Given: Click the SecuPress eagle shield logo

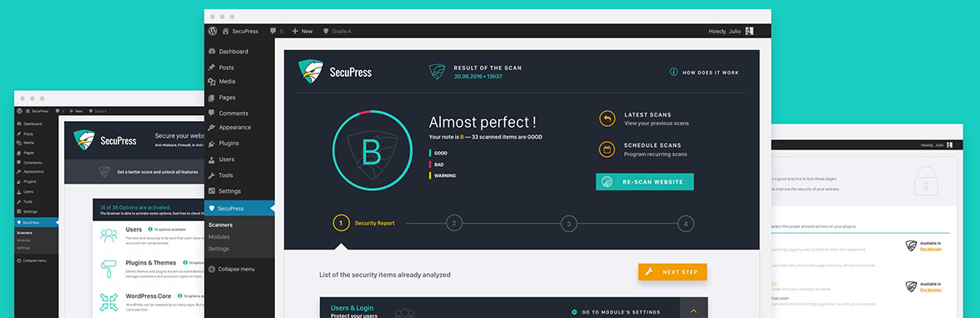Looking at the screenshot, I should [311, 72].
